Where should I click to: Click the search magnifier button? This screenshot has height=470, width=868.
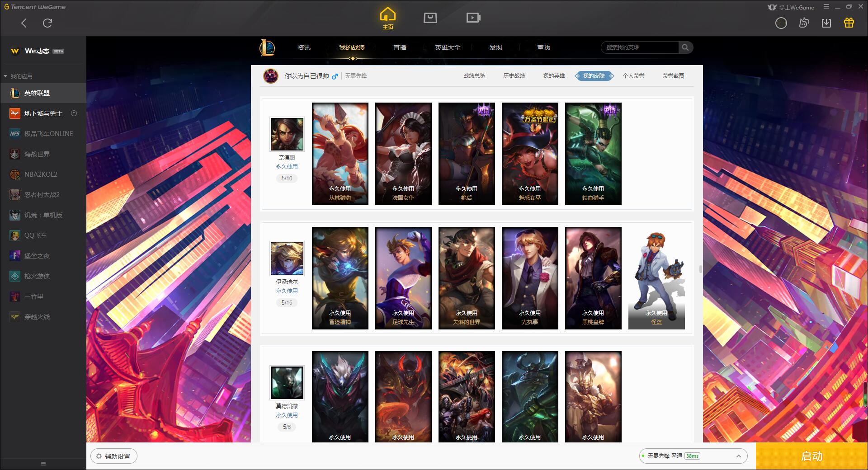pyautogui.click(x=685, y=47)
